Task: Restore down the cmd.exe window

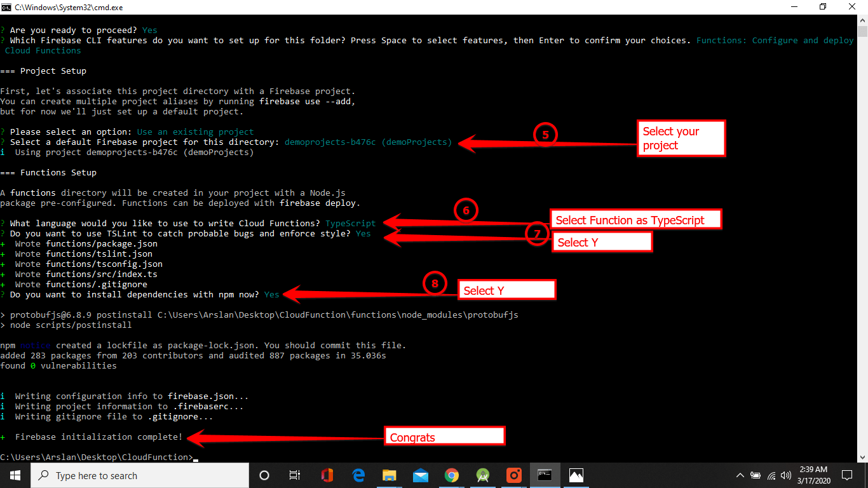Action: pyautogui.click(x=824, y=8)
